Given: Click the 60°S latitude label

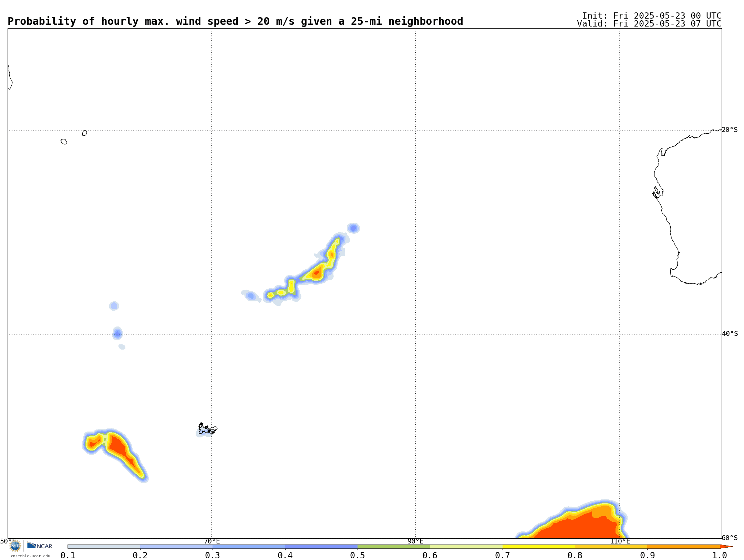Looking at the screenshot, I should [730, 538].
